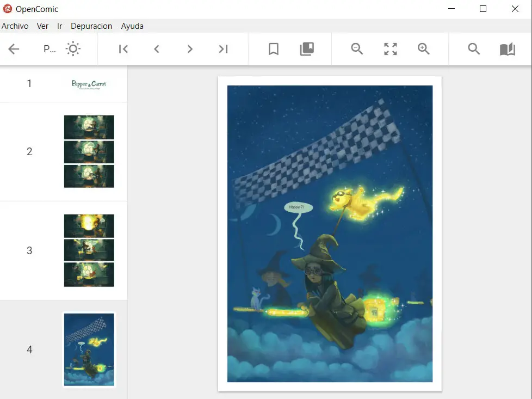Open the brightness adjustment icon
Screen dimensions: 532x399
73,49
